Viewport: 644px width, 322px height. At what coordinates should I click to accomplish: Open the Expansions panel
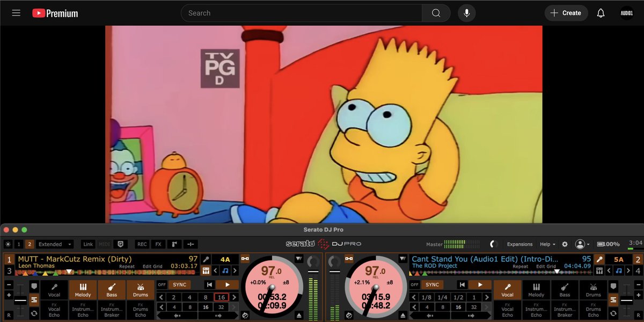point(519,244)
